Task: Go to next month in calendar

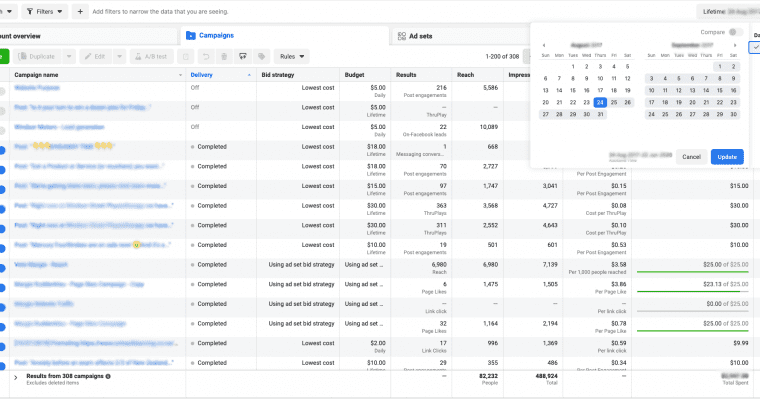Action: [735, 45]
